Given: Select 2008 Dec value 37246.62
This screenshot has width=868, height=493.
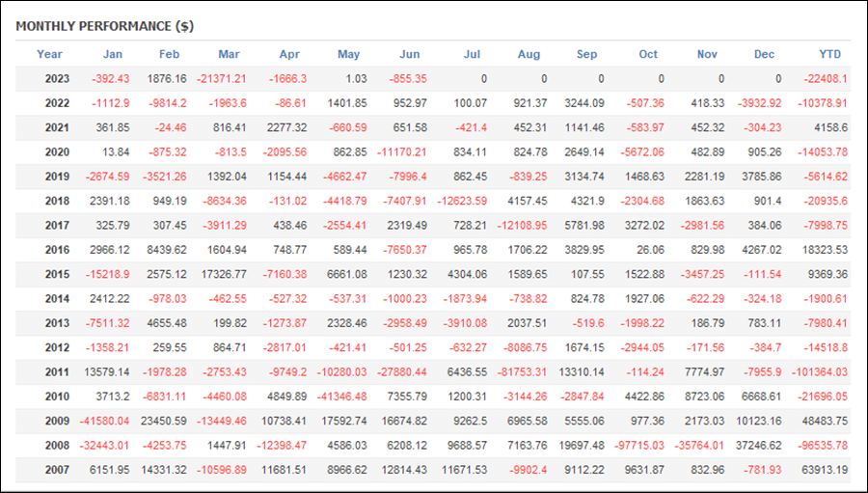Looking at the screenshot, I should (759, 446).
